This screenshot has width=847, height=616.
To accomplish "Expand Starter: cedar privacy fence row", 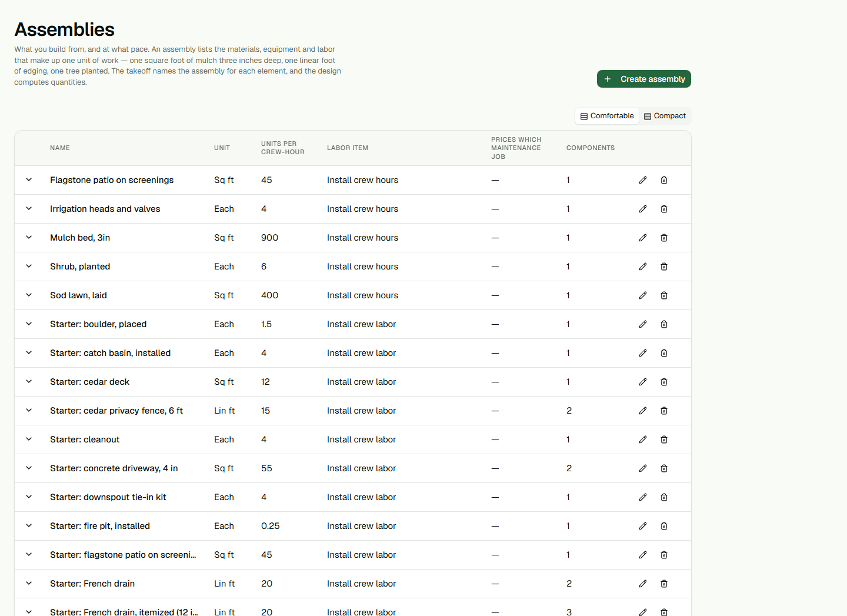I will (x=29, y=411).
